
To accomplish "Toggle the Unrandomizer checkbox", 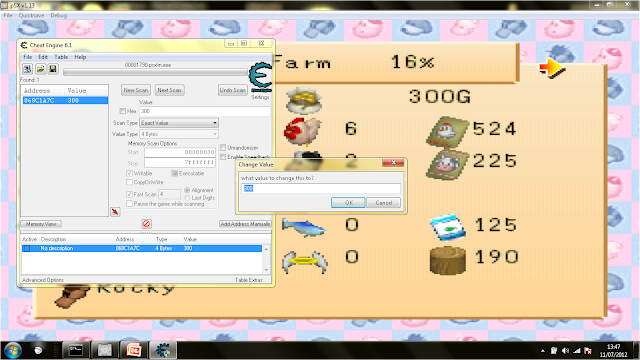I will coord(223,147).
